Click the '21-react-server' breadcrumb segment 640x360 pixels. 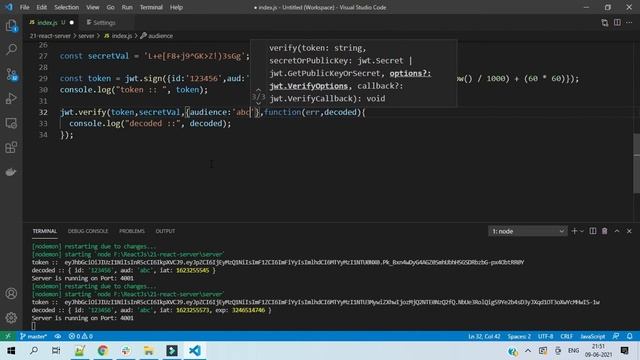tap(50, 36)
